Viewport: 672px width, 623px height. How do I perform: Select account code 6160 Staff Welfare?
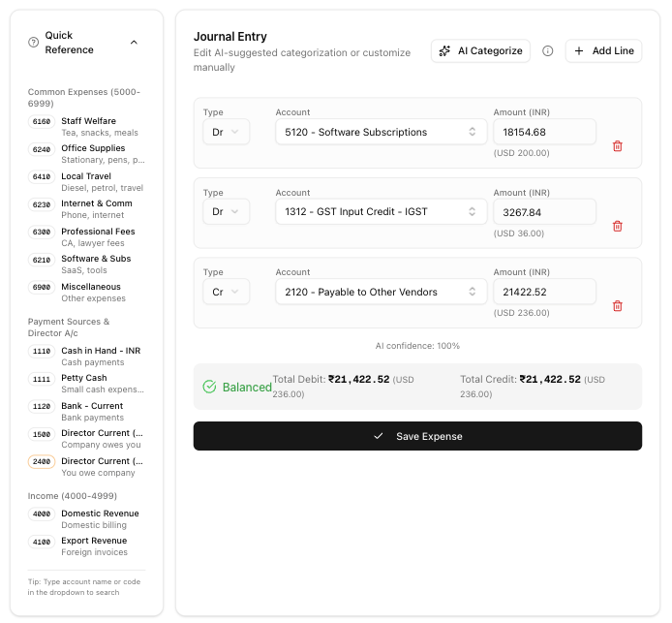(x=42, y=122)
